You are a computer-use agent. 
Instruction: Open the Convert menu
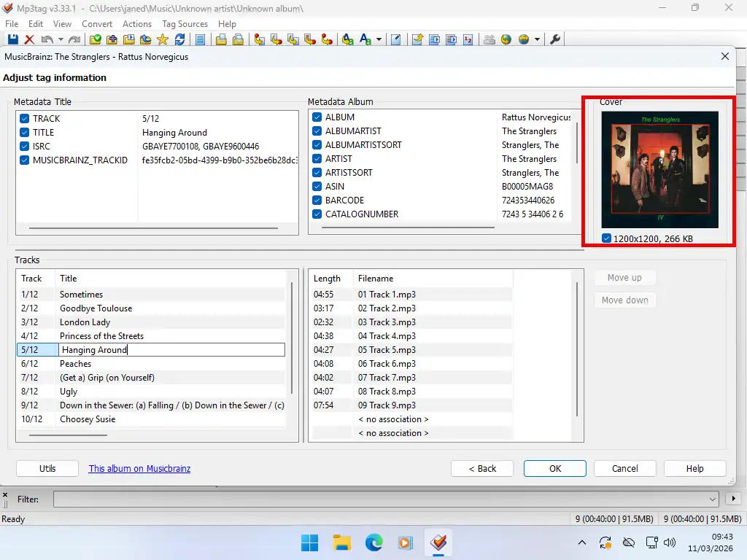[x=97, y=24]
